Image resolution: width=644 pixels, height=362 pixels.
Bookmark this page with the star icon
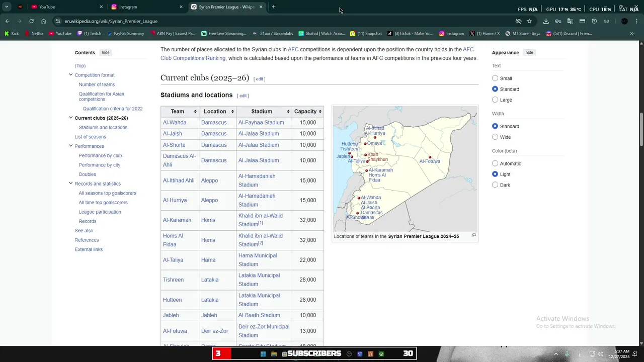[x=529, y=21]
